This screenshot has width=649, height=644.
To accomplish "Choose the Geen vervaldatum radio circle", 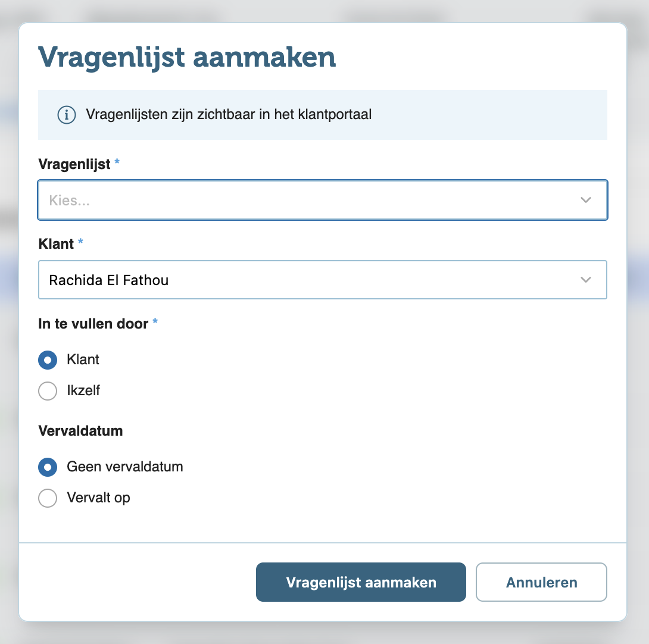I will pyautogui.click(x=48, y=467).
